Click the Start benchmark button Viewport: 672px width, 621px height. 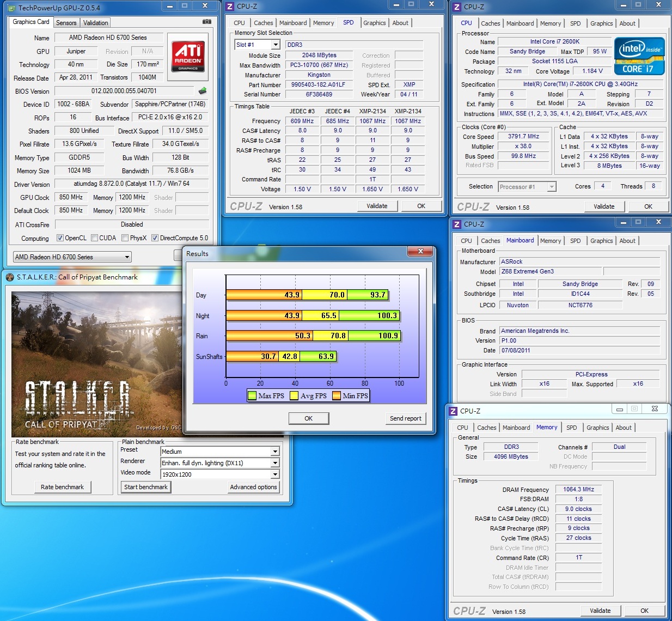pos(146,487)
